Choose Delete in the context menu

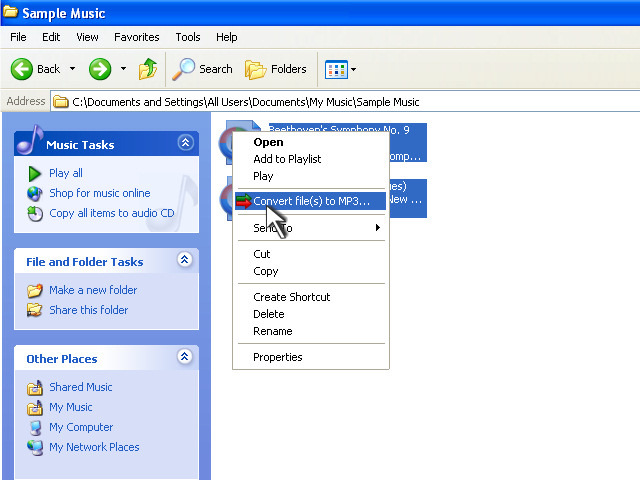311,314
